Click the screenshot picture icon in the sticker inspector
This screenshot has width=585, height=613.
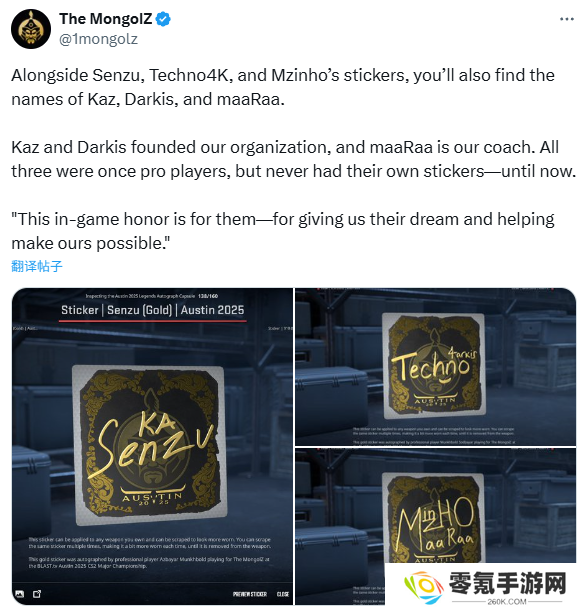(19, 594)
